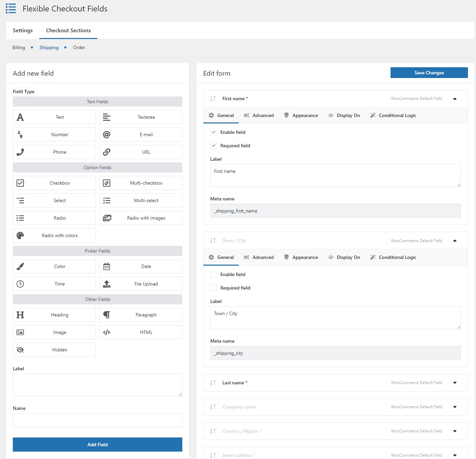Click the Last name sort arrows

click(213, 383)
